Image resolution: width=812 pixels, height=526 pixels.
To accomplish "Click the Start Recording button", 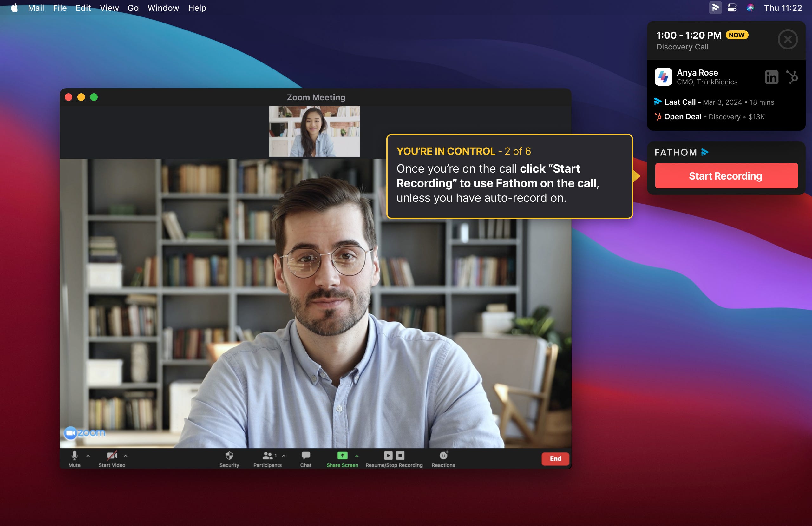I will (726, 176).
